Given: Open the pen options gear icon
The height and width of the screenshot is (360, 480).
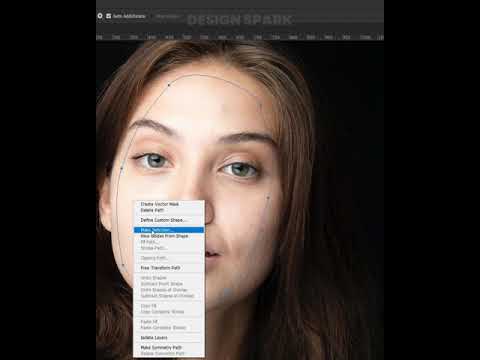Looking at the screenshot, I should pos(100,16).
